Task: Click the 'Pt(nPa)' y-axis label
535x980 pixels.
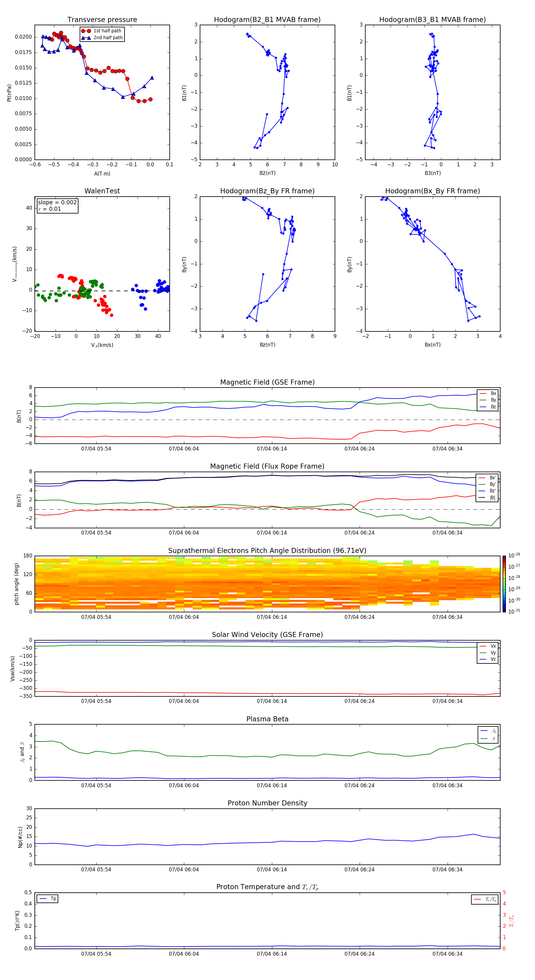Action: tap(9, 92)
